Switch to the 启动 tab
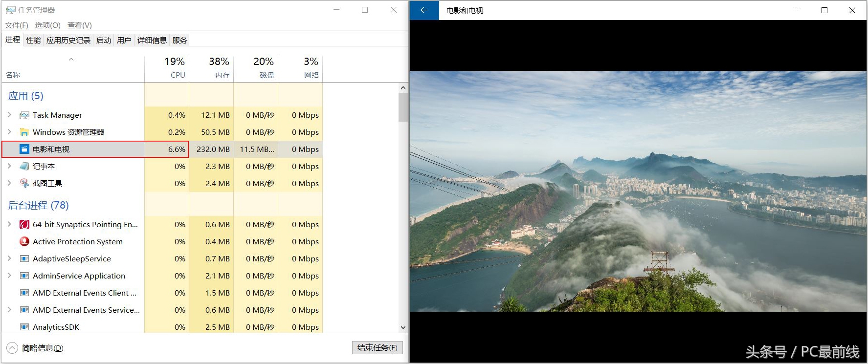868x364 pixels. (104, 41)
